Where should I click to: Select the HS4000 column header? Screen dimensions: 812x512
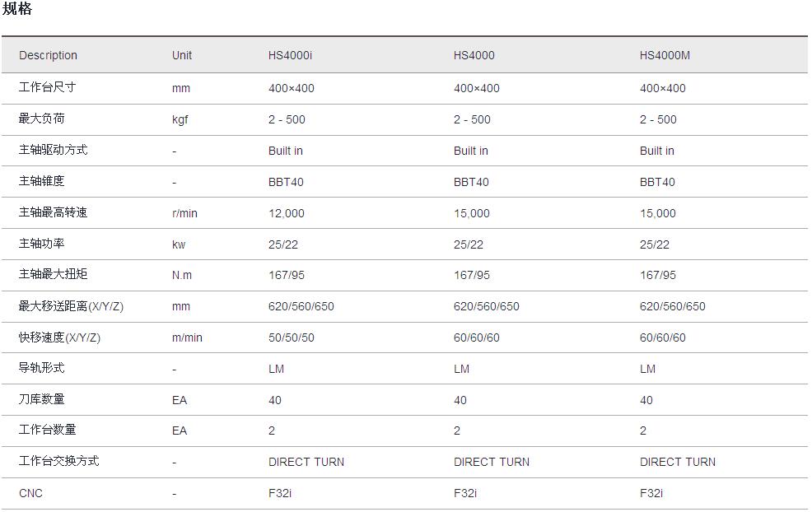pos(474,55)
